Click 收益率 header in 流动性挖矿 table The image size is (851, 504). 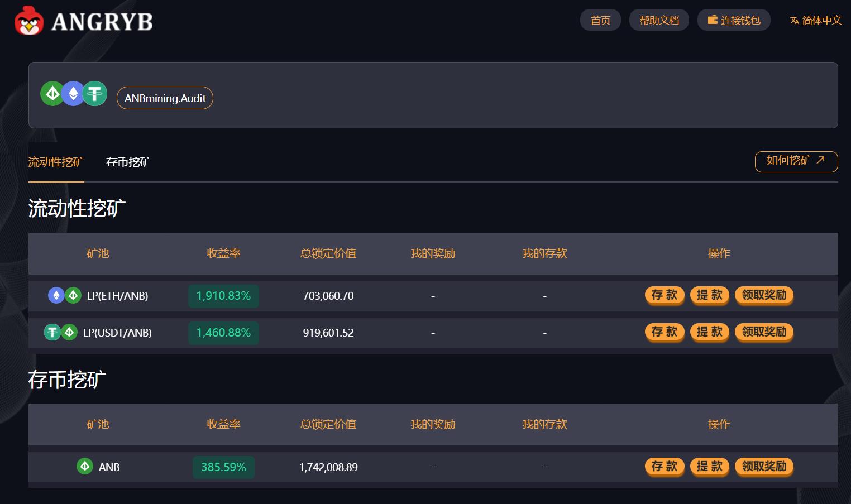(223, 253)
